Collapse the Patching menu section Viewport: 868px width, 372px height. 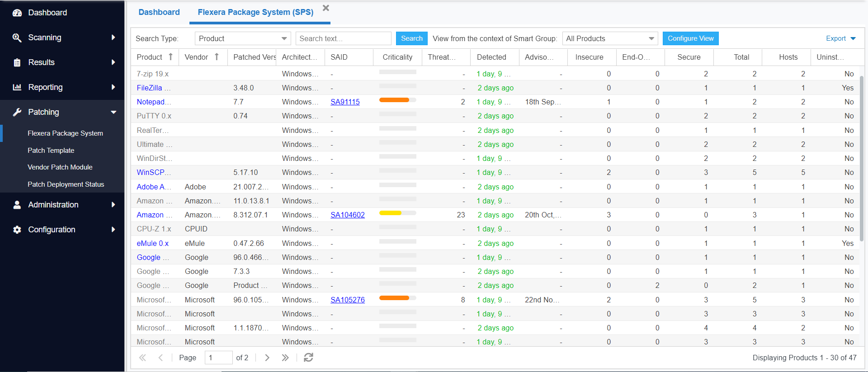pyautogui.click(x=113, y=112)
